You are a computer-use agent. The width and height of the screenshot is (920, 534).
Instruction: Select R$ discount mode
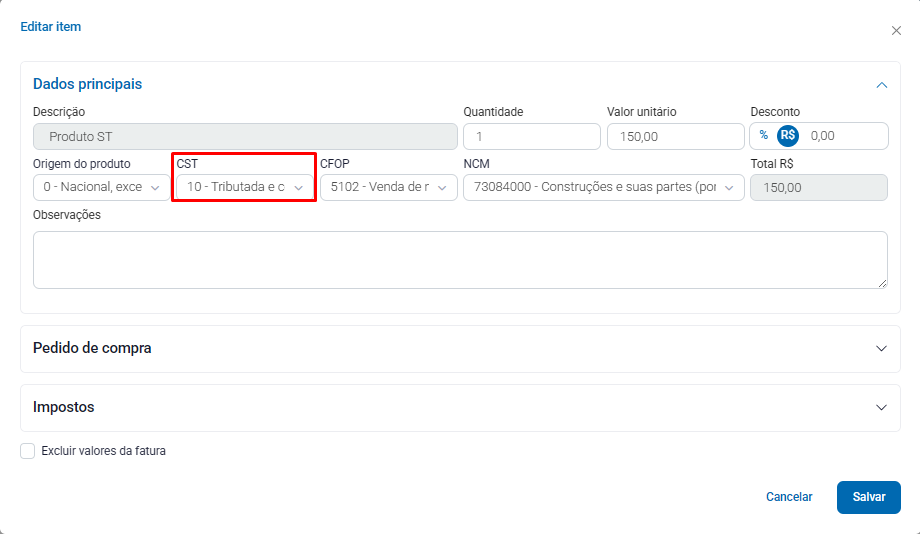pos(788,135)
